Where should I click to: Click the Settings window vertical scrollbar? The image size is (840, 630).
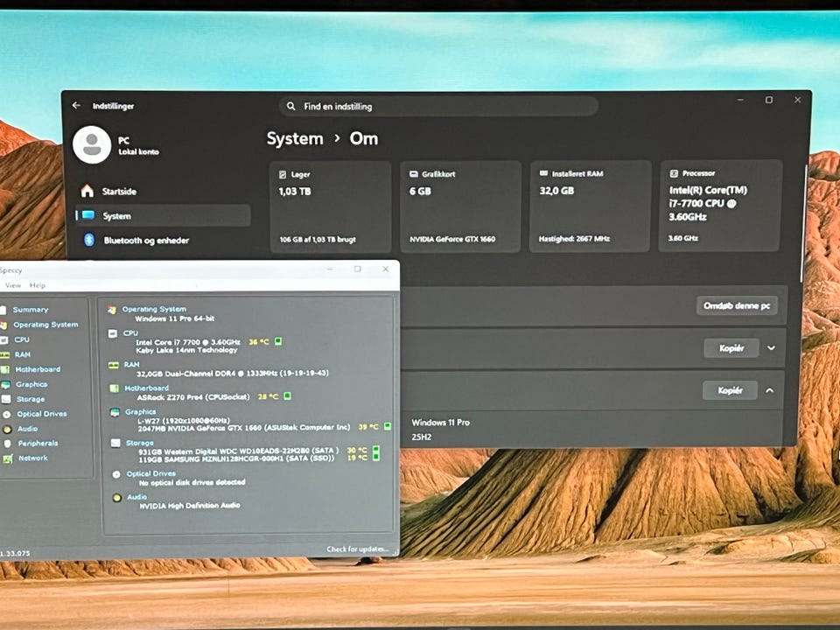click(803, 223)
